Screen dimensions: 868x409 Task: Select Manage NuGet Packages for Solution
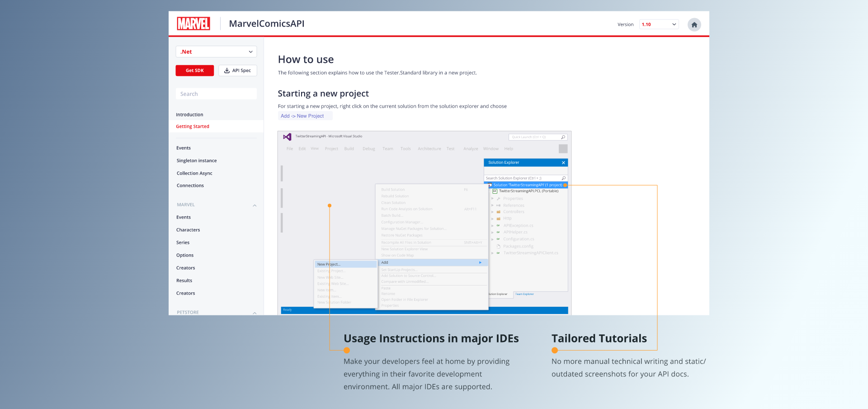tap(413, 229)
